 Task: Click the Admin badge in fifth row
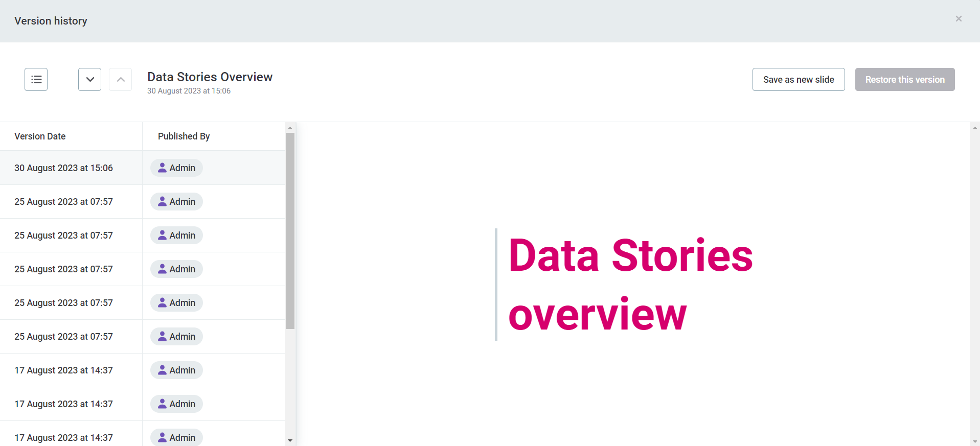[176, 303]
